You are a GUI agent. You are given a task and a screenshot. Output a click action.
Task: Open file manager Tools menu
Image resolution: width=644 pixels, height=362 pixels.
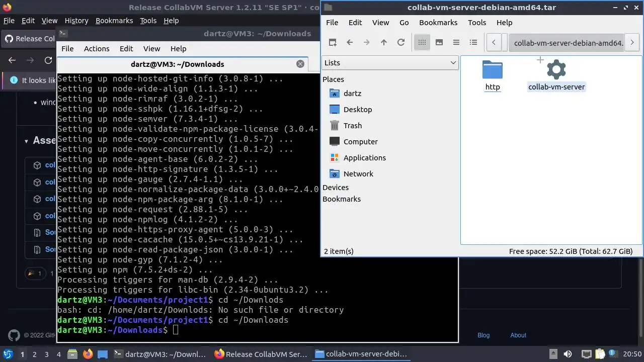pyautogui.click(x=477, y=23)
